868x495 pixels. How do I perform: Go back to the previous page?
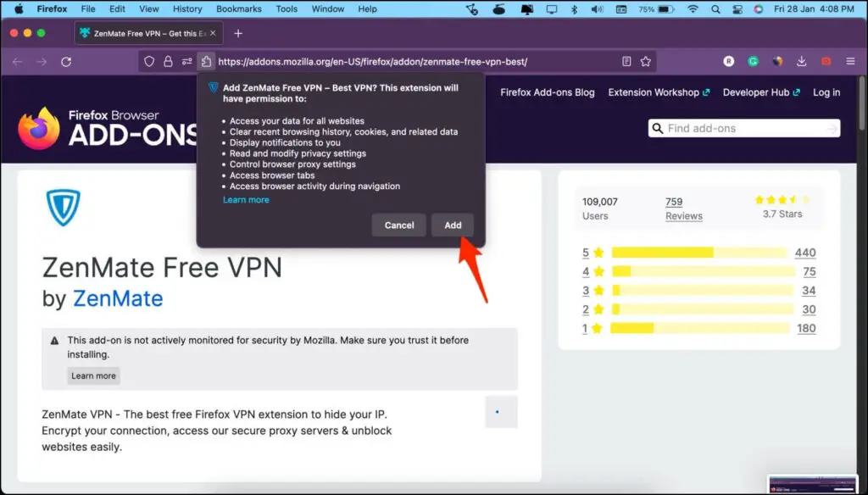point(17,62)
